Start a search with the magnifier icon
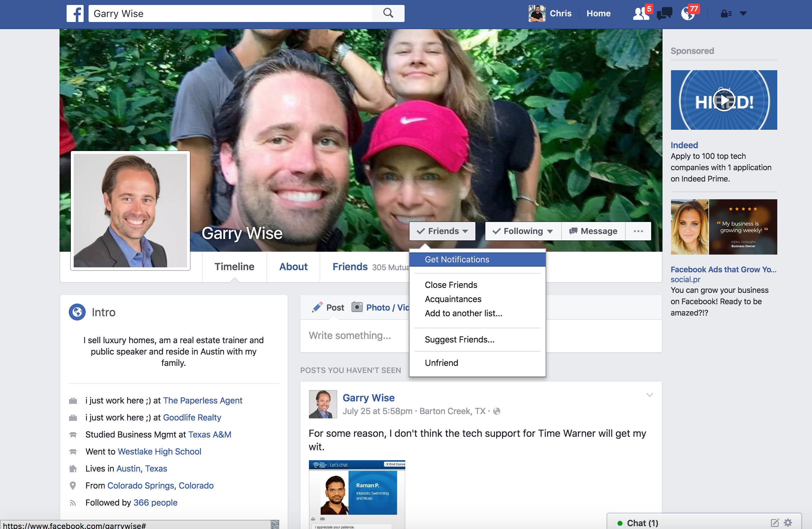This screenshot has width=812, height=529. tap(388, 13)
